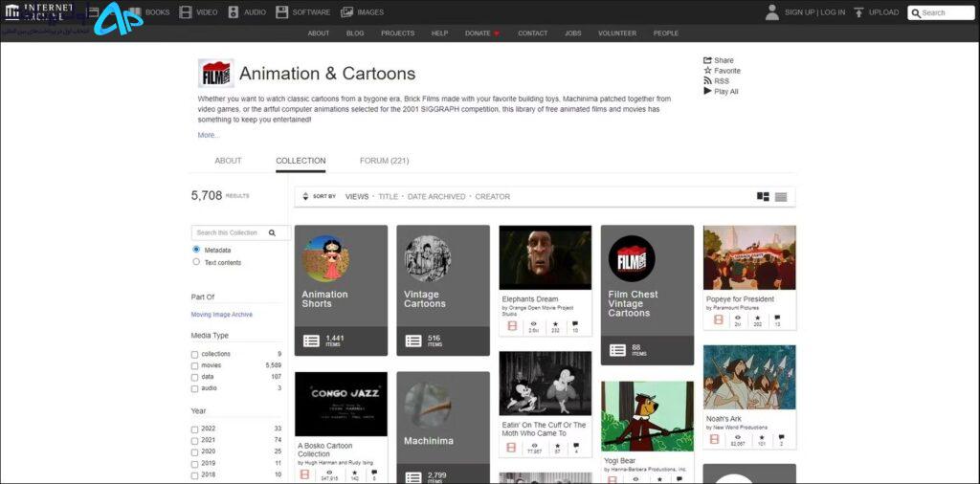Open the Yogi Bear thumbnail

[647, 416]
